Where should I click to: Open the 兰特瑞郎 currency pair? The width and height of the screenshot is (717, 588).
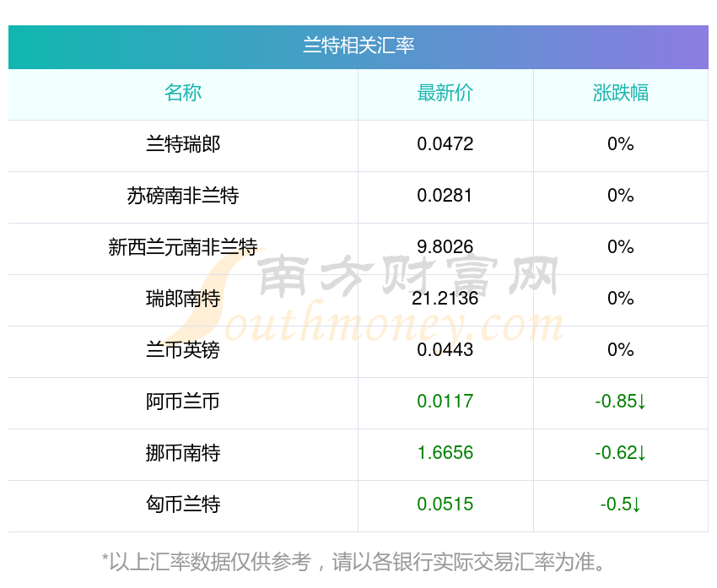[183, 144]
